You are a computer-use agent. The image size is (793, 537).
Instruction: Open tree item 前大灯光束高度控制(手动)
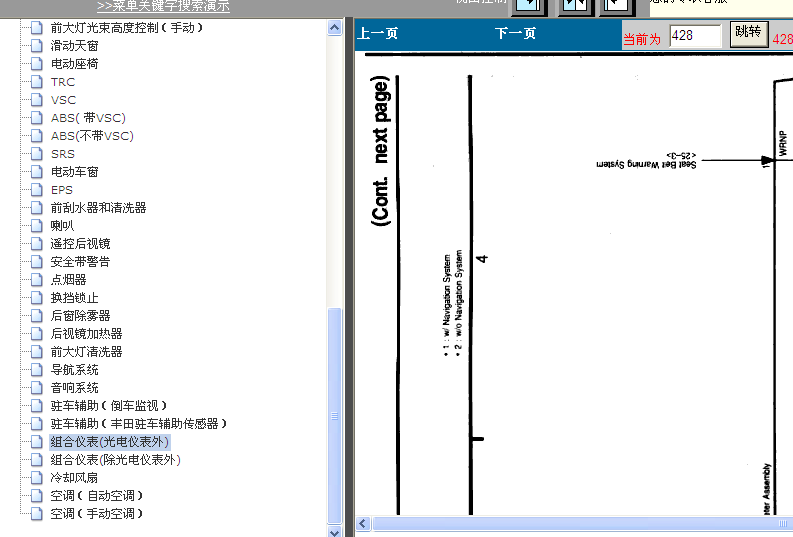point(127,28)
